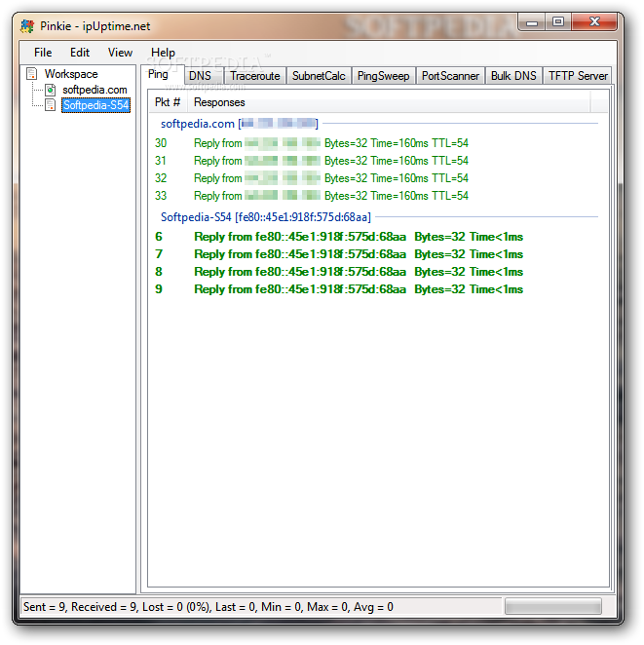
Task: Open the File menu
Action: pos(43,53)
